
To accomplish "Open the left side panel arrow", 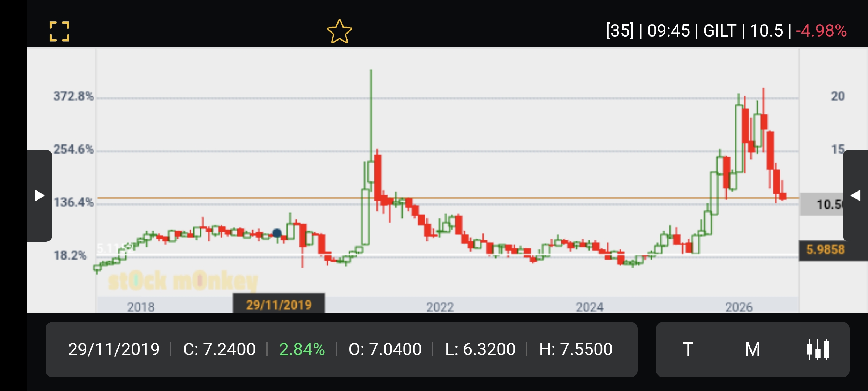I will pyautogui.click(x=39, y=195).
